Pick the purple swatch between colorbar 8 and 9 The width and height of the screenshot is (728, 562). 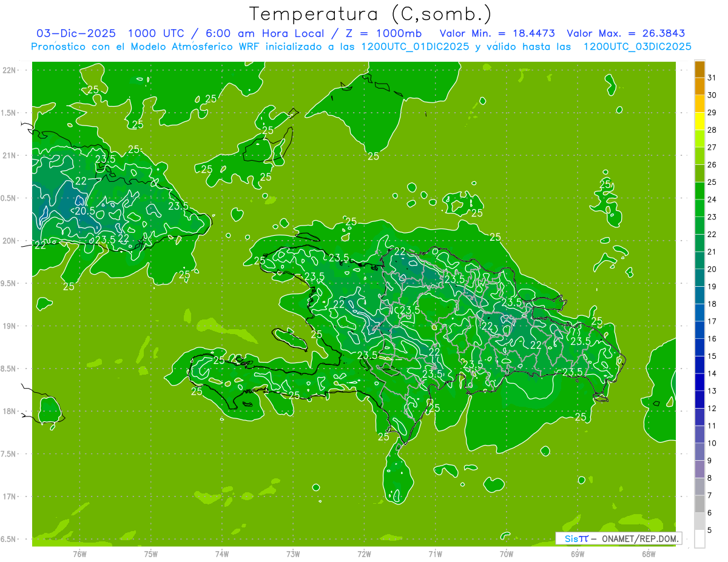(x=699, y=469)
